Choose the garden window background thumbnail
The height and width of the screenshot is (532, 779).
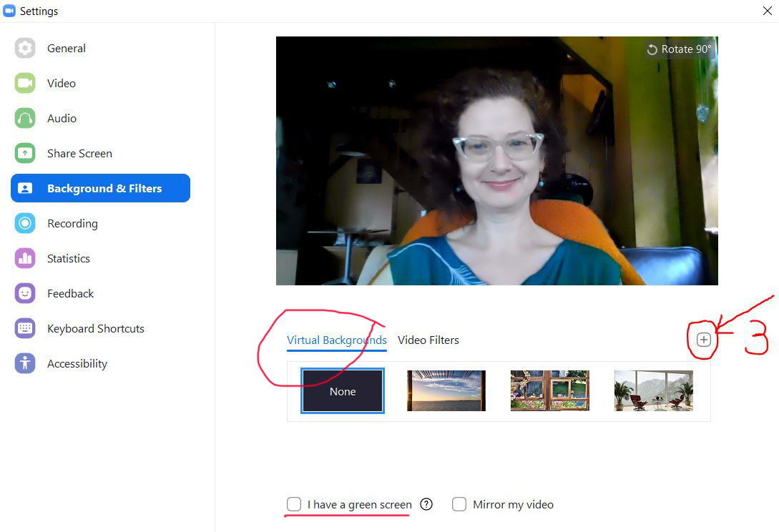point(550,390)
